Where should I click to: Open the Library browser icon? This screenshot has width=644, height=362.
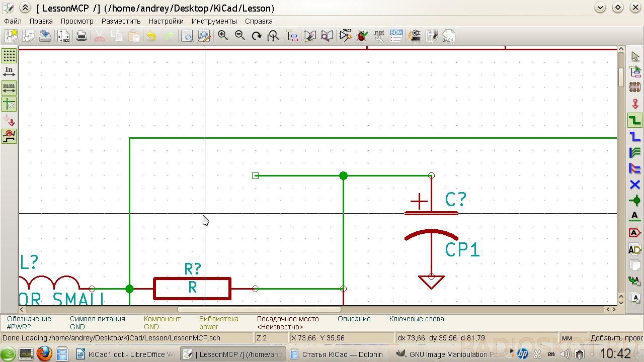click(x=327, y=36)
